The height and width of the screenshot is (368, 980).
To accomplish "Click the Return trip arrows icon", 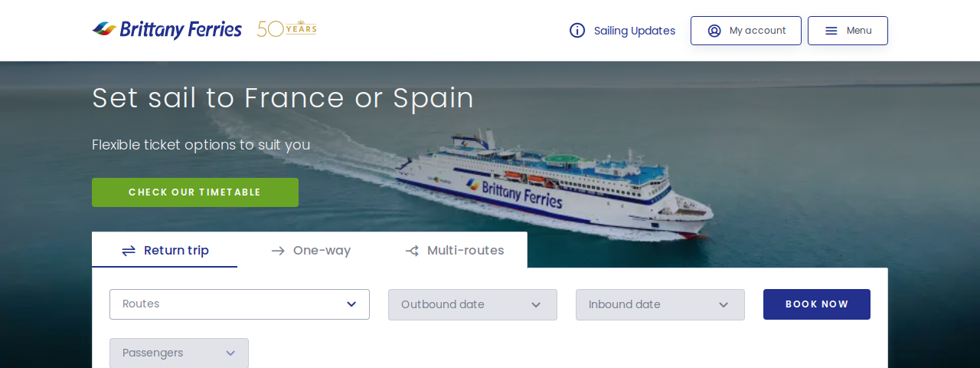I will [129, 251].
